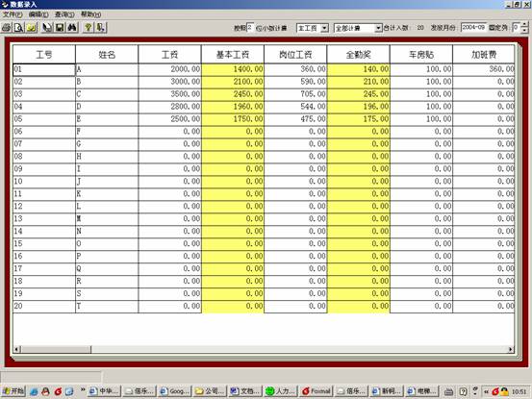Select the yellow 基本工资 cell showing 1400.00
532x399 pixels.
pyautogui.click(x=233, y=69)
